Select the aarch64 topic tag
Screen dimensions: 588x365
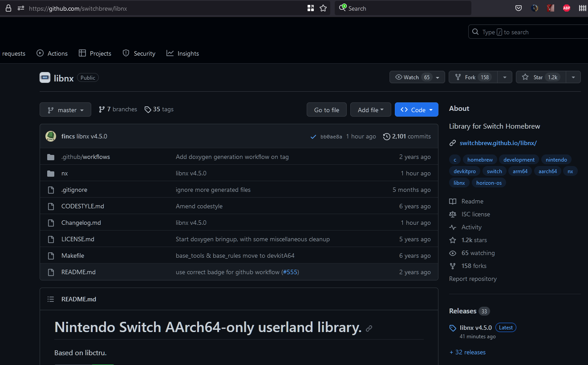(547, 171)
